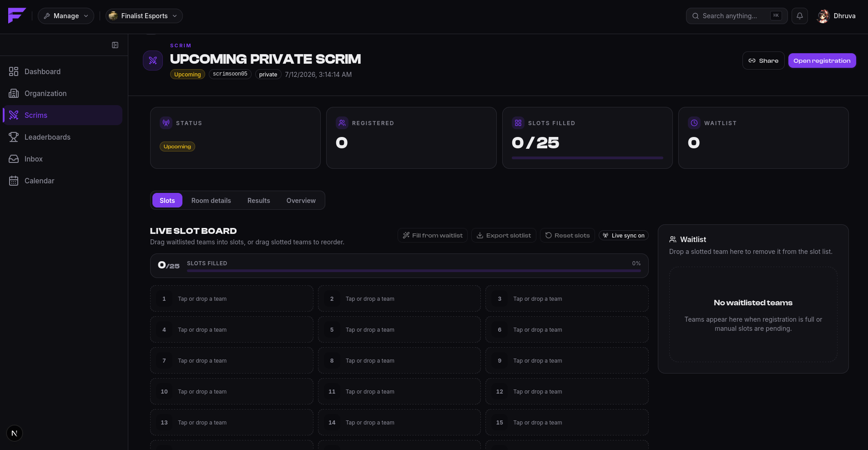
Task: Click the Share button
Action: tap(763, 61)
